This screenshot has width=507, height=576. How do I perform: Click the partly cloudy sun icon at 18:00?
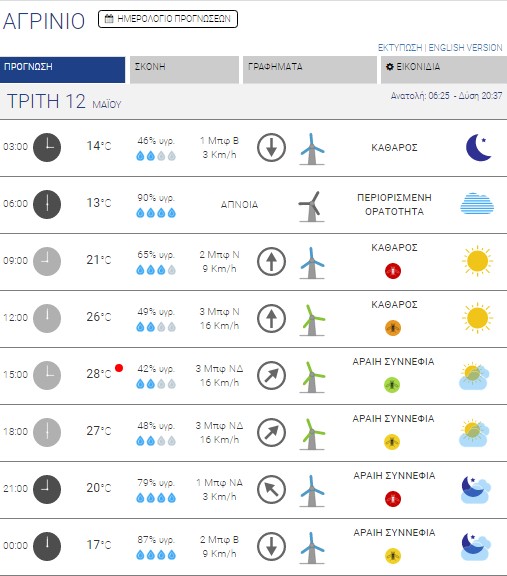pos(474,432)
